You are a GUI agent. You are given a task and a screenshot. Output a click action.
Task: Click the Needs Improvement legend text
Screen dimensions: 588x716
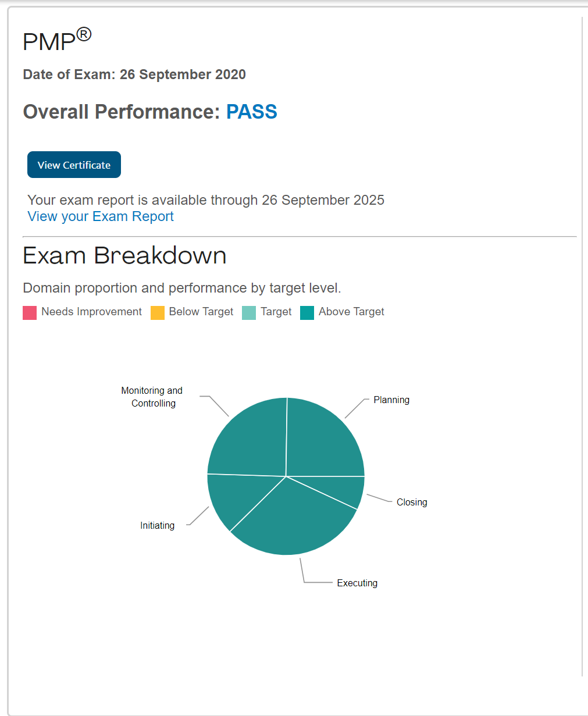[91, 312]
